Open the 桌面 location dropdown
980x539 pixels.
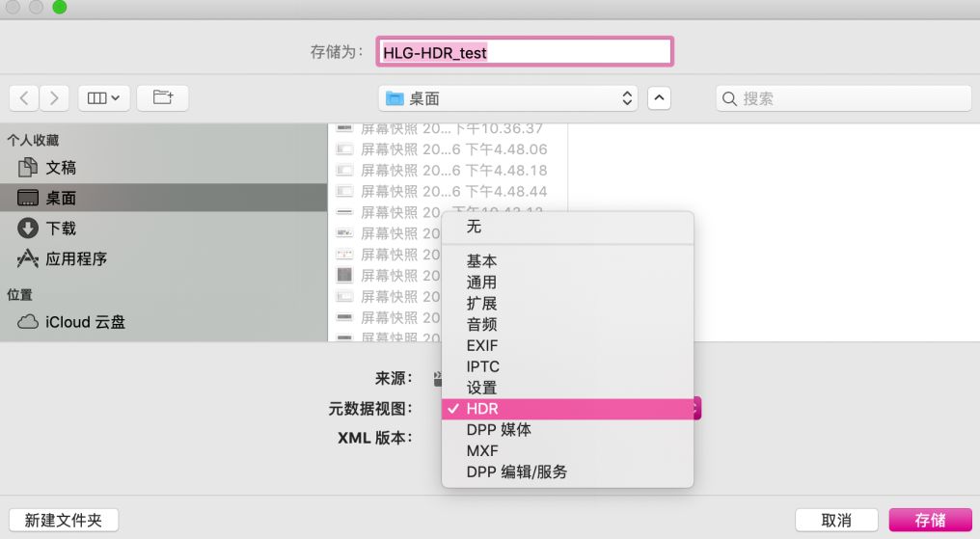509,98
